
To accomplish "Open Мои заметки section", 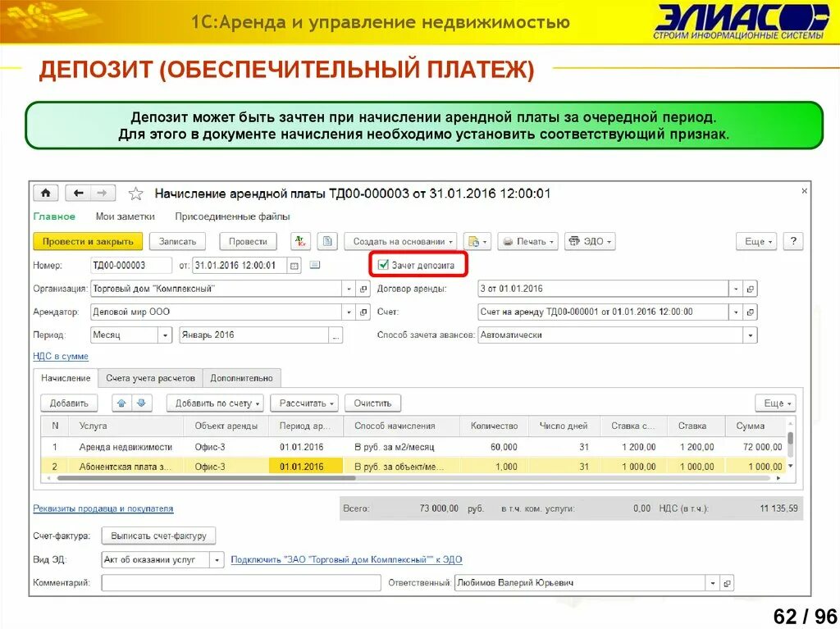I will [x=125, y=217].
